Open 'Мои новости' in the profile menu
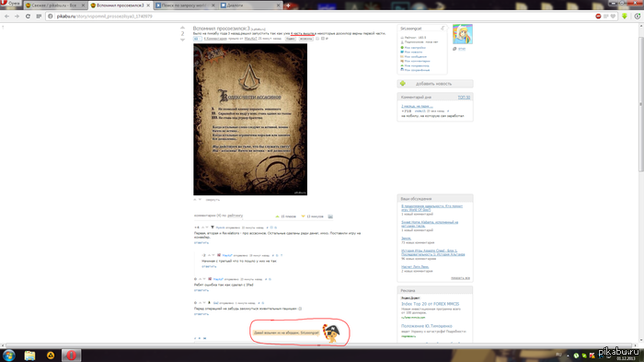This screenshot has width=644, height=362. pyautogui.click(x=413, y=53)
